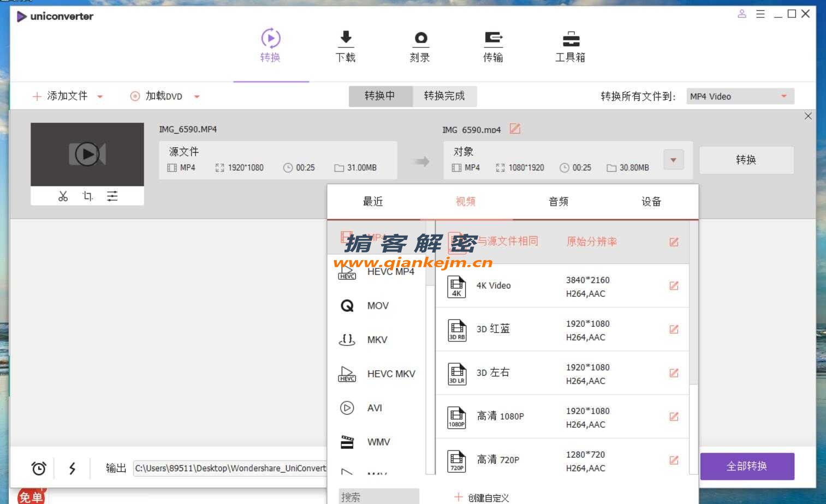Click 添加文件 to add files
This screenshot has width=826, height=504.
60,96
